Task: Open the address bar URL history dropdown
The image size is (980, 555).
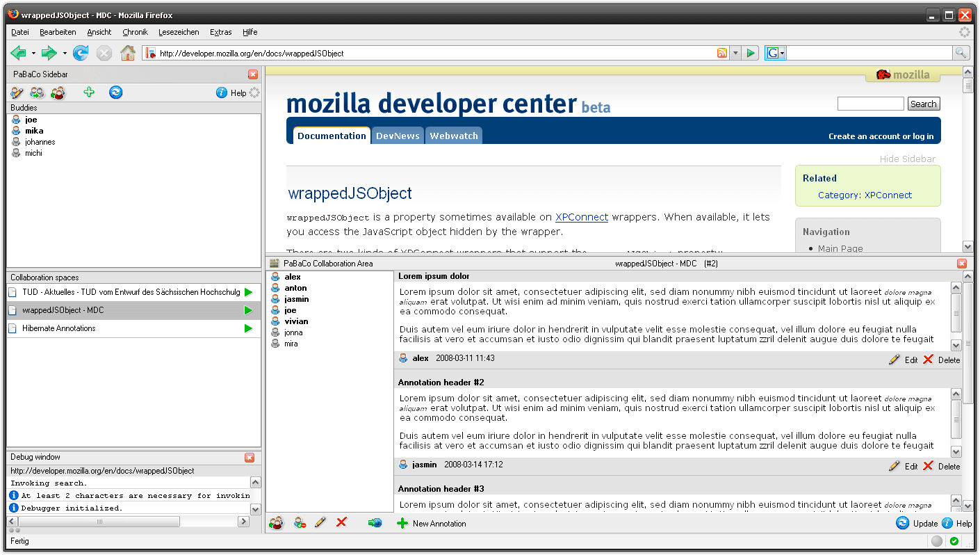Action: [735, 53]
